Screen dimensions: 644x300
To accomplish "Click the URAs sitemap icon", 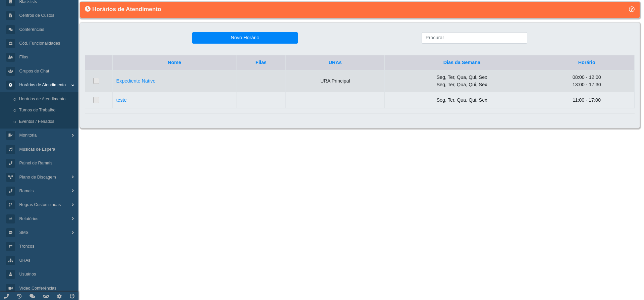I will click(x=10, y=260).
